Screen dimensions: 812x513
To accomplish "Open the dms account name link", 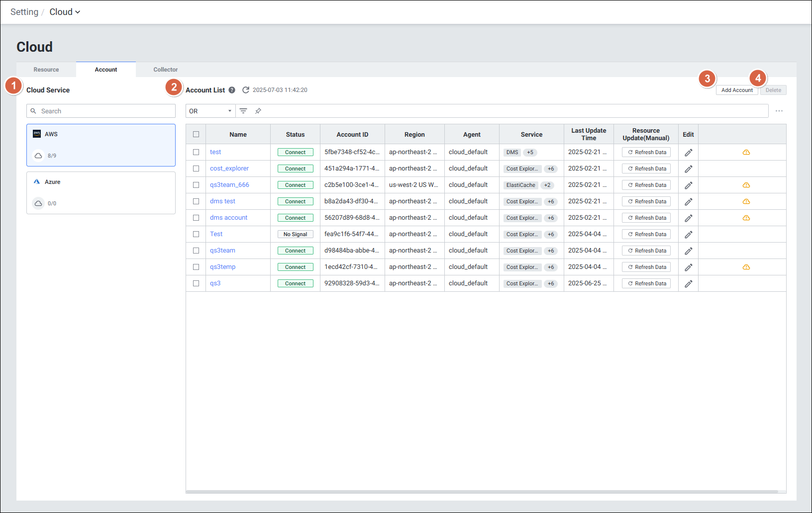I will pos(228,218).
